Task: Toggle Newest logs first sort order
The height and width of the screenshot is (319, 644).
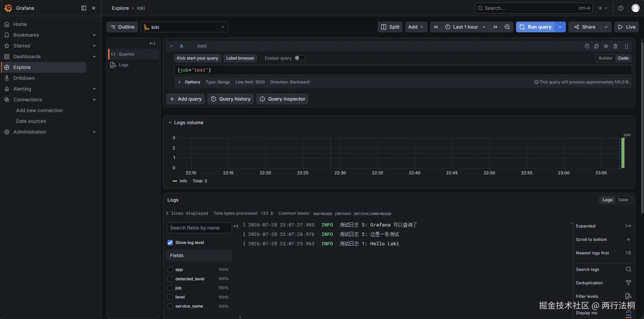Action: [628, 253]
